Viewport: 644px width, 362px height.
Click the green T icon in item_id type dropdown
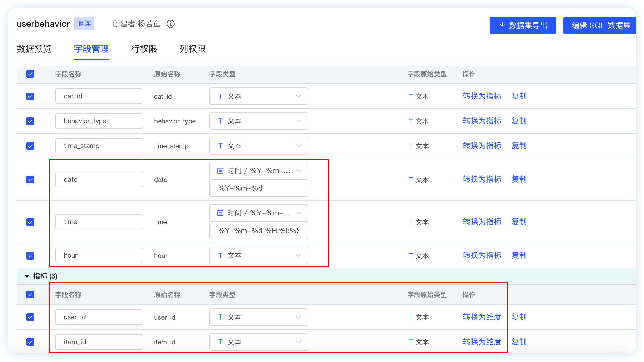point(220,342)
